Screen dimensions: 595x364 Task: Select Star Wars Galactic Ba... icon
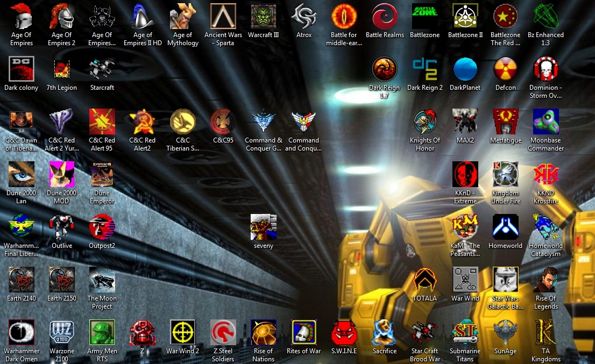pos(506,280)
